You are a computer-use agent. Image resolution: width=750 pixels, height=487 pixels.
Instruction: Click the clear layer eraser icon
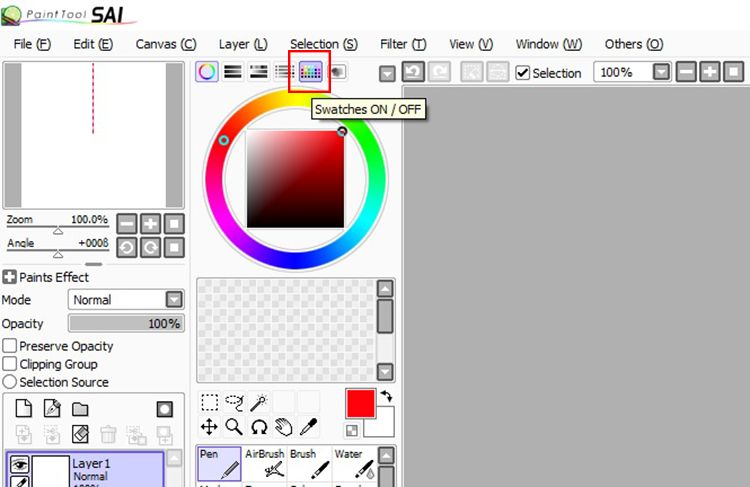click(x=80, y=434)
